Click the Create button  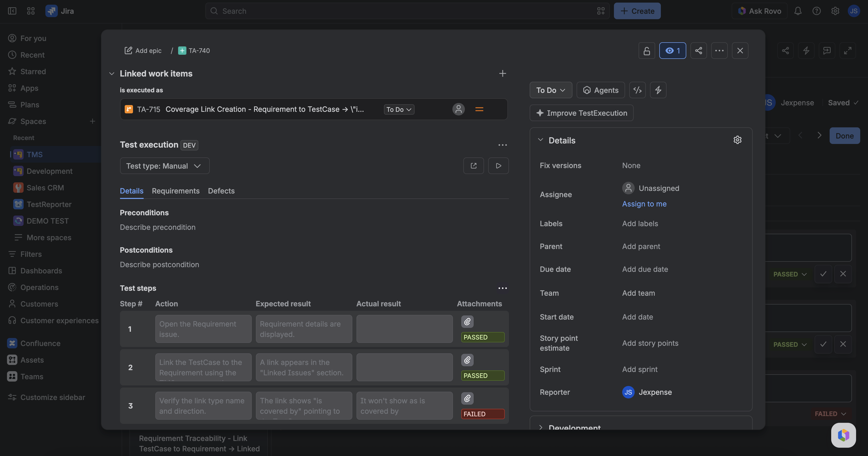pyautogui.click(x=637, y=11)
